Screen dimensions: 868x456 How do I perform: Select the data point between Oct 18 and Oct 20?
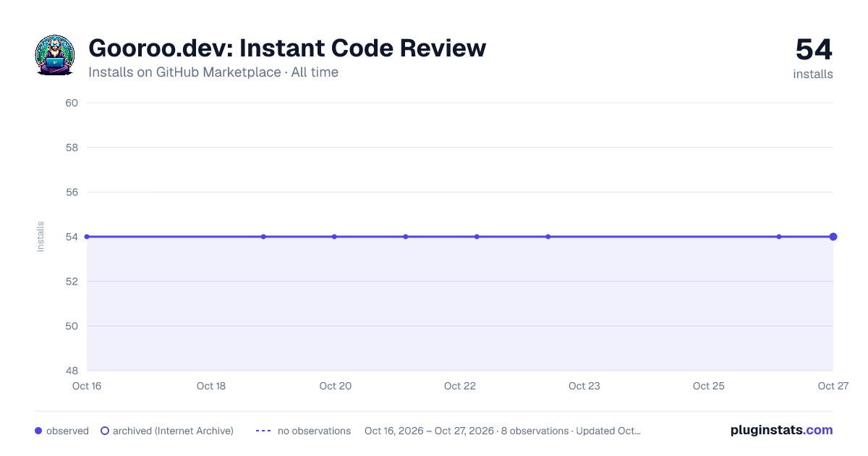click(x=263, y=237)
